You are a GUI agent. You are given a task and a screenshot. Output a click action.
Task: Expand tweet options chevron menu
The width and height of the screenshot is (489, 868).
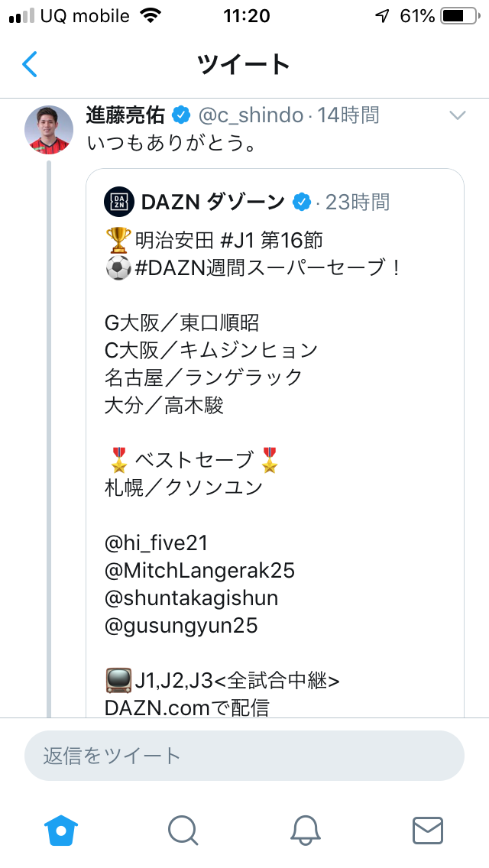point(457,116)
